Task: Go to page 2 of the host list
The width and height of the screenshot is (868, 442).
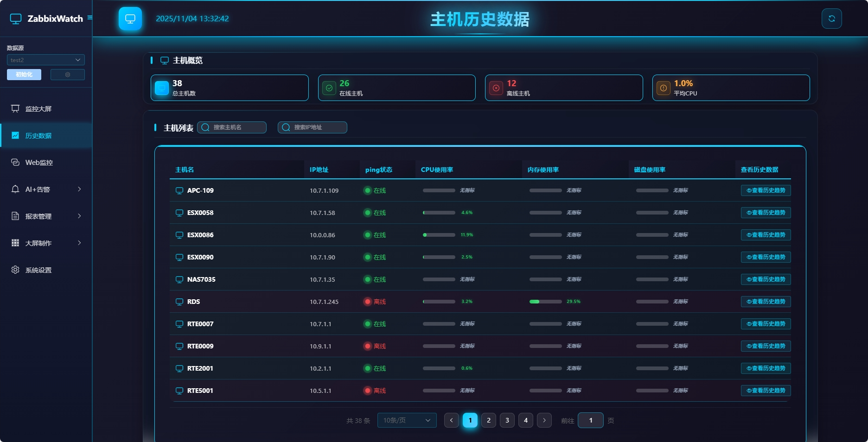Action: pyautogui.click(x=488, y=420)
